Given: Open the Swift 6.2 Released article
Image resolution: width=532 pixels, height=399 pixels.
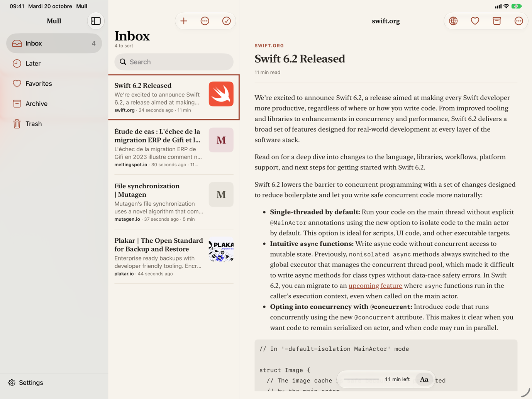Looking at the screenshot, I should 174,97.
